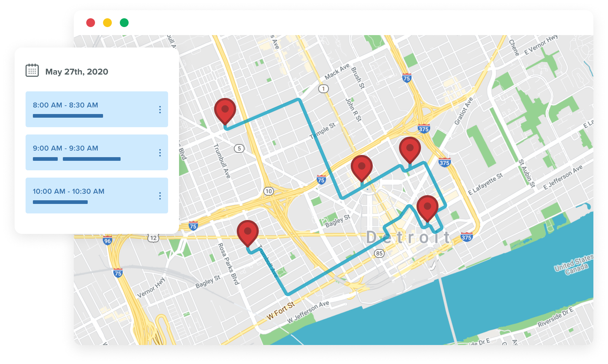The width and height of the screenshot is (608, 364).
Task: Open options menu for 8:00 AM - 8:30 AM slot
Action: [160, 110]
